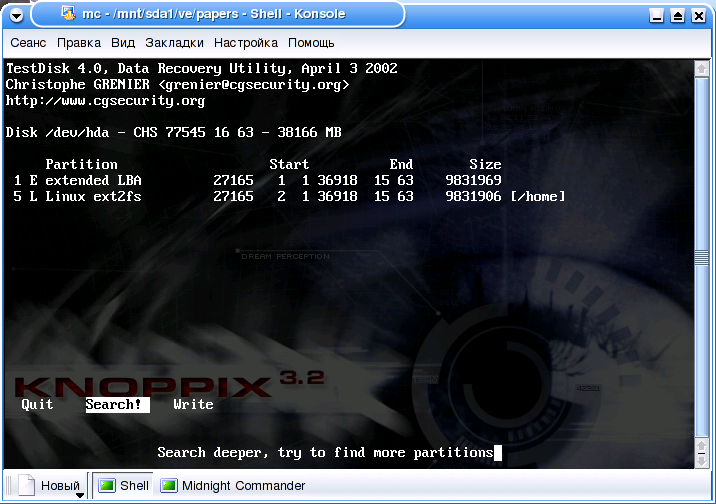This screenshot has height=504, width=716.
Task: Select the Write option in TestDisk
Action: coord(193,404)
